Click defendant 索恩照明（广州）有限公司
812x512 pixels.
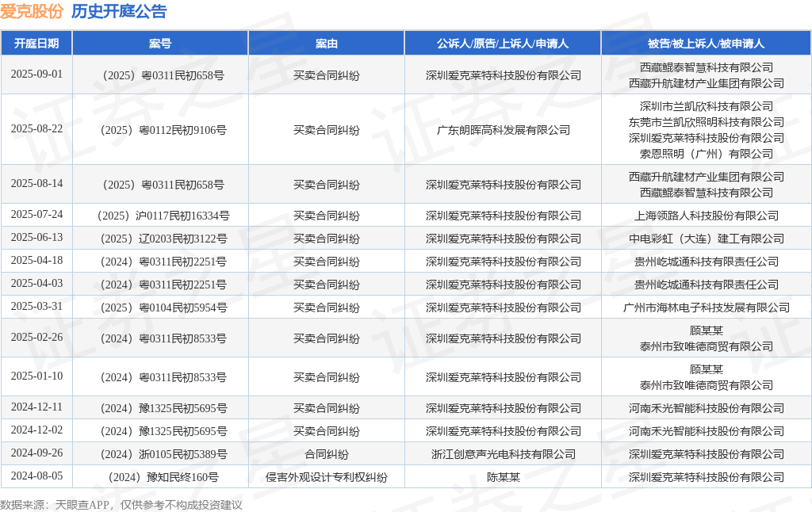pyautogui.click(x=707, y=154)
